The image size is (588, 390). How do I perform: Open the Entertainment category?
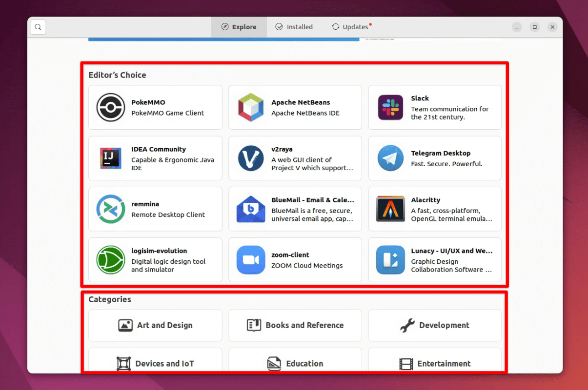coord(435,360)
